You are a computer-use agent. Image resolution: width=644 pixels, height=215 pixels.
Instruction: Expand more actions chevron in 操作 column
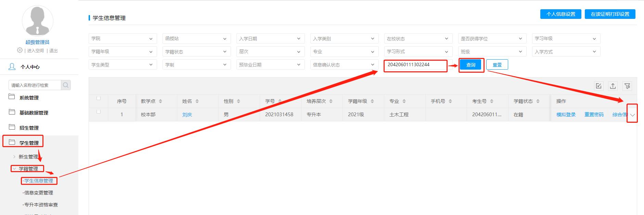pos(632,115)
